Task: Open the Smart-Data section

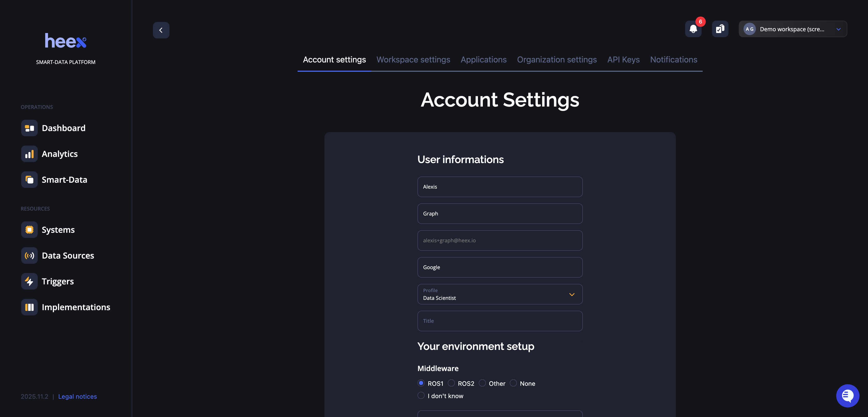Action: [x=64, y=179]
